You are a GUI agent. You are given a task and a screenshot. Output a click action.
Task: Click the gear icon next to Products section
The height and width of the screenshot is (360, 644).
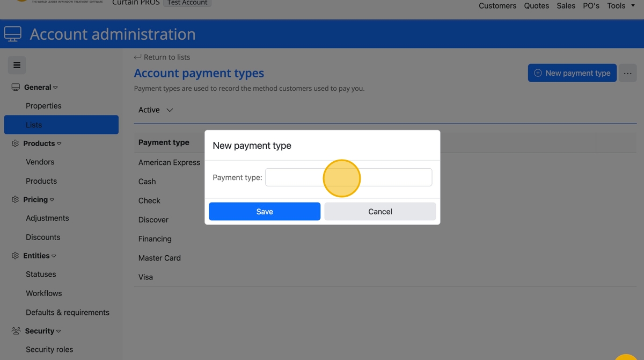tap(15, 143)
